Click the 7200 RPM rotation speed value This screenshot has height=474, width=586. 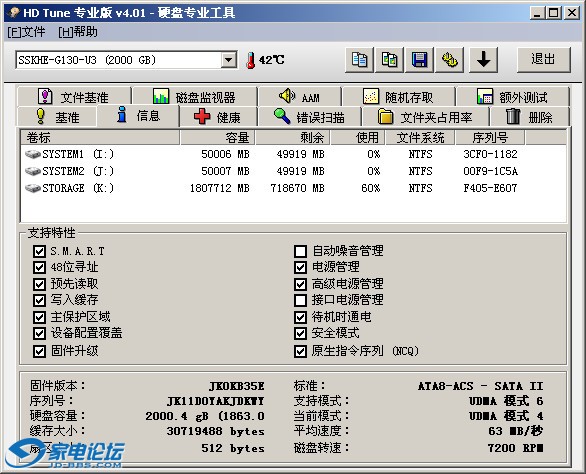pyautogui.click(x=515, y=448)
